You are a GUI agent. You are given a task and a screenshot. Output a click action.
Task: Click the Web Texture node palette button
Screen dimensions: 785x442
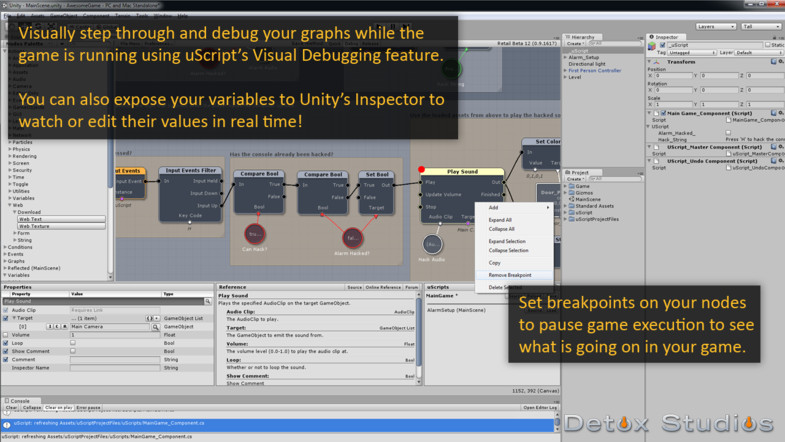pos(61,226)
